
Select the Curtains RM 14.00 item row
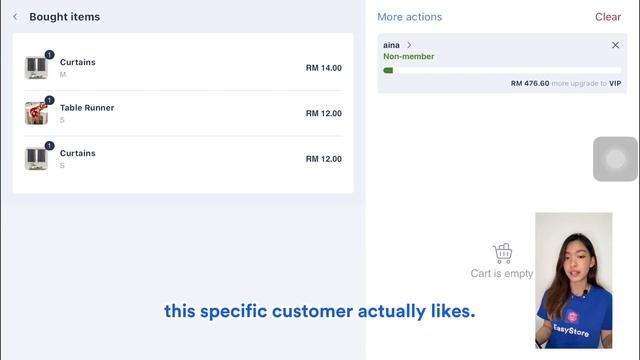pyautogui.click(x=183, y=68)
